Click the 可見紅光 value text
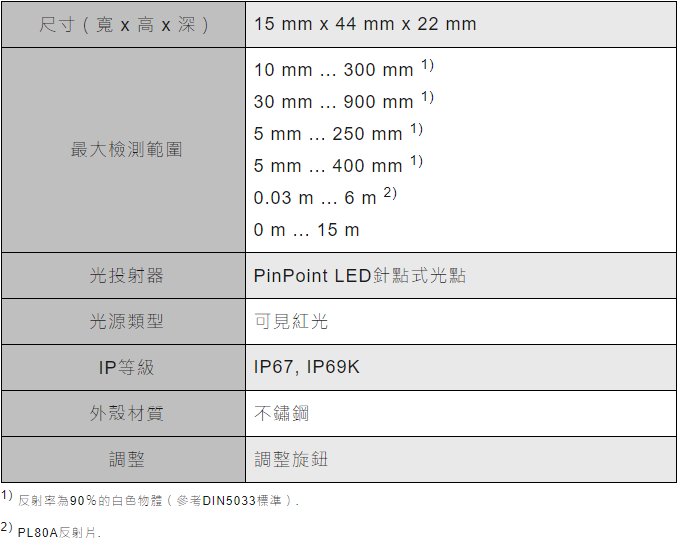 [x=290, y=321]
